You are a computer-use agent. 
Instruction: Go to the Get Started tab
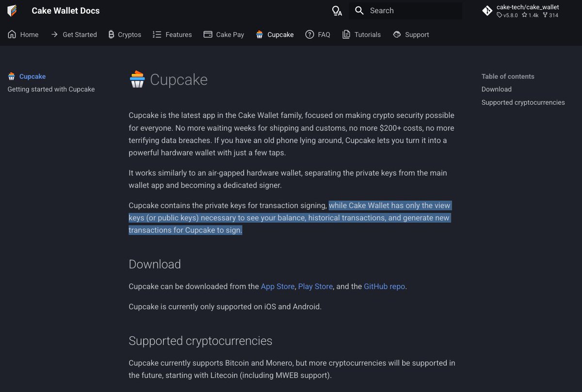coord(74,34)
